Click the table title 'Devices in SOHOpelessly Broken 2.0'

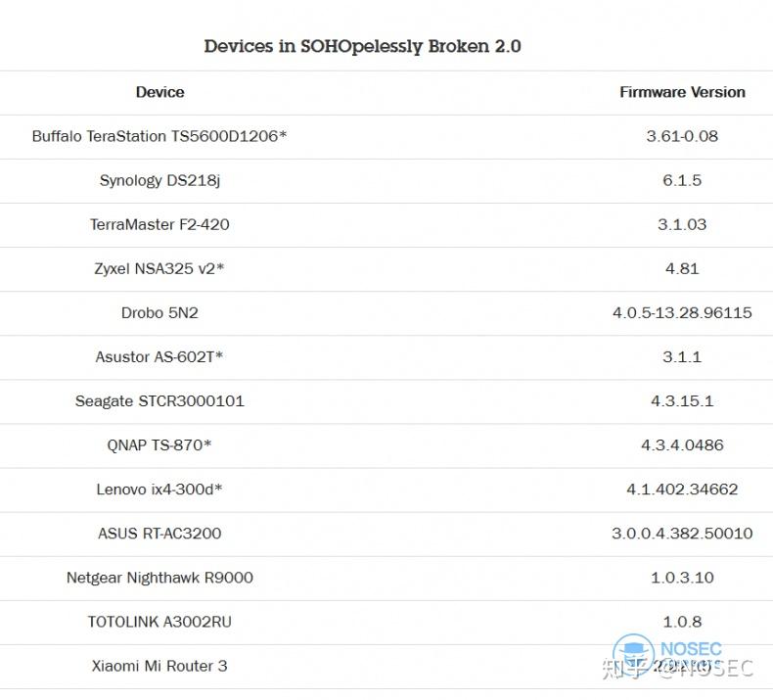click(362, 46)
